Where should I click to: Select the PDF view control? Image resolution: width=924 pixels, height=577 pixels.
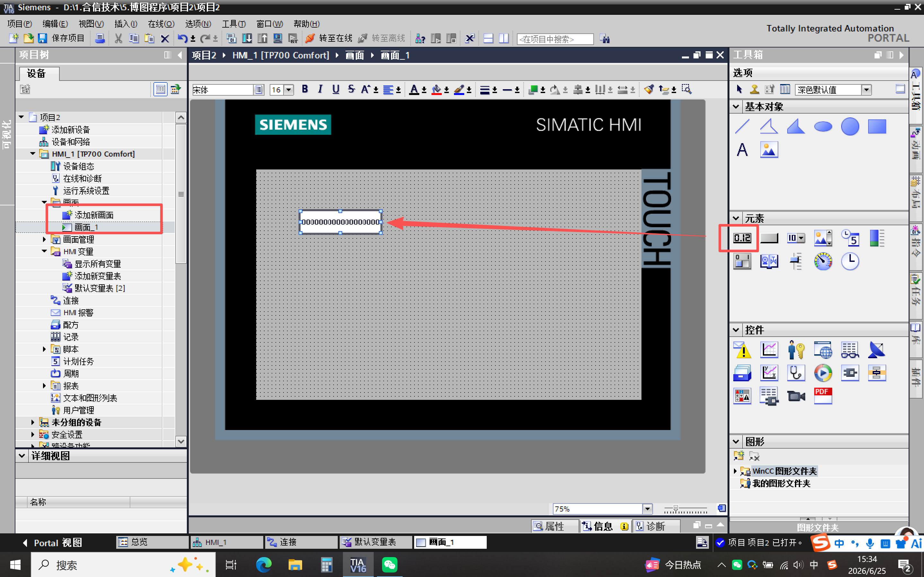pyautogui.click(x=823, y=396)
